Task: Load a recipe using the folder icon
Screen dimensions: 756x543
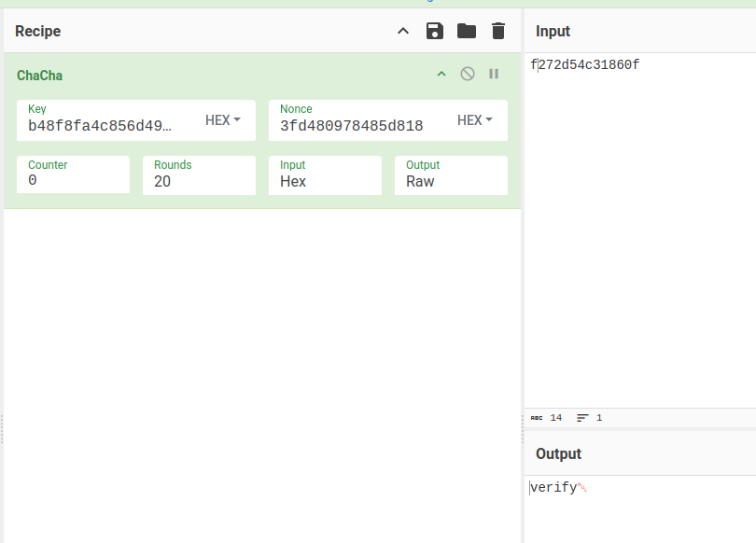Action: pyautogui.click(x=467, y=31)
